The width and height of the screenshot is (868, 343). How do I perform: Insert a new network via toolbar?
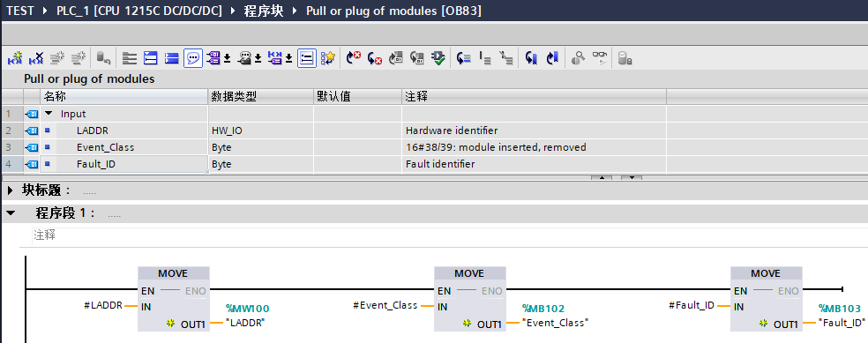[15, 57]
